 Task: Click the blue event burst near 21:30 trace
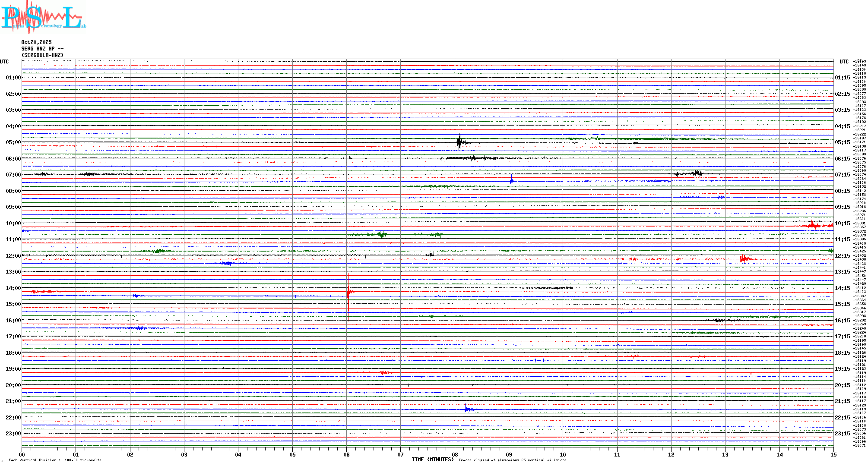pyautogui.click(x=467, y=409)
